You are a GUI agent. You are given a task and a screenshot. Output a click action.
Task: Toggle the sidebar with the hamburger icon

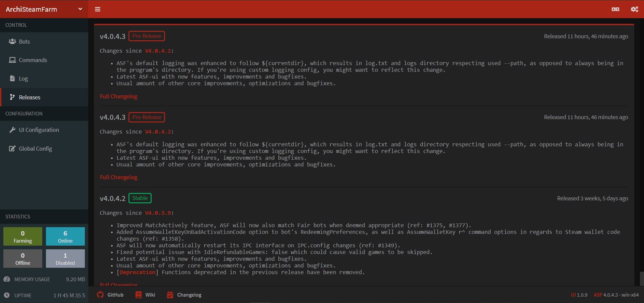pos(98,9)
